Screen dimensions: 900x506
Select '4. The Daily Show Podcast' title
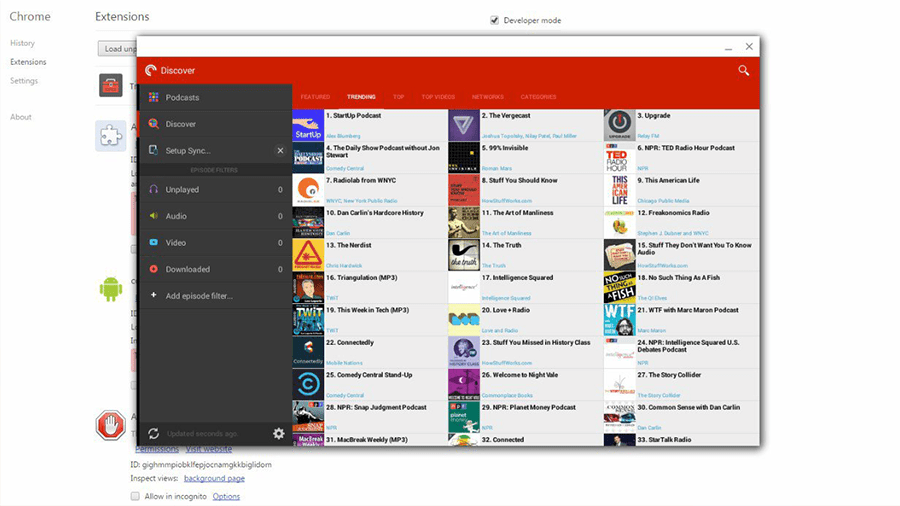383,151
